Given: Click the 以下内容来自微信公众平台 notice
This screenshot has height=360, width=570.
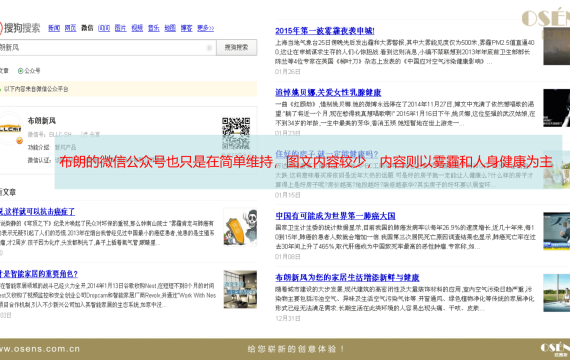Looking at the screenshot, I should 36,89.
